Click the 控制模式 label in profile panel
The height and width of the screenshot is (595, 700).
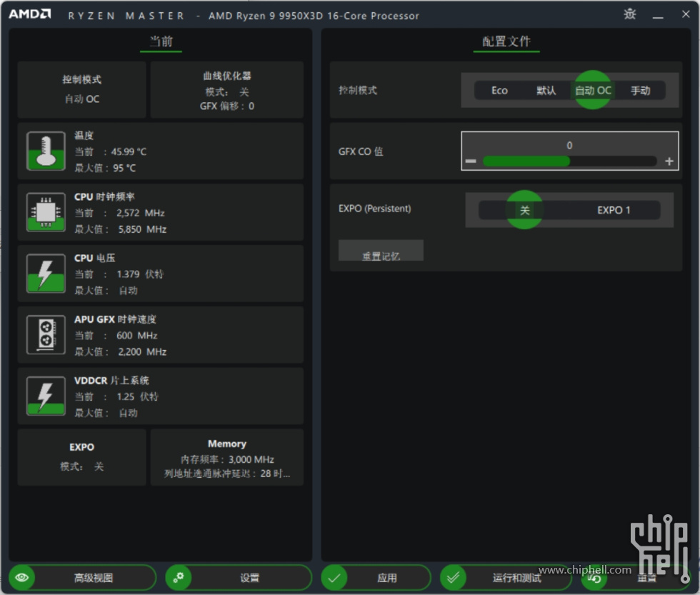[x=358, y=90]
